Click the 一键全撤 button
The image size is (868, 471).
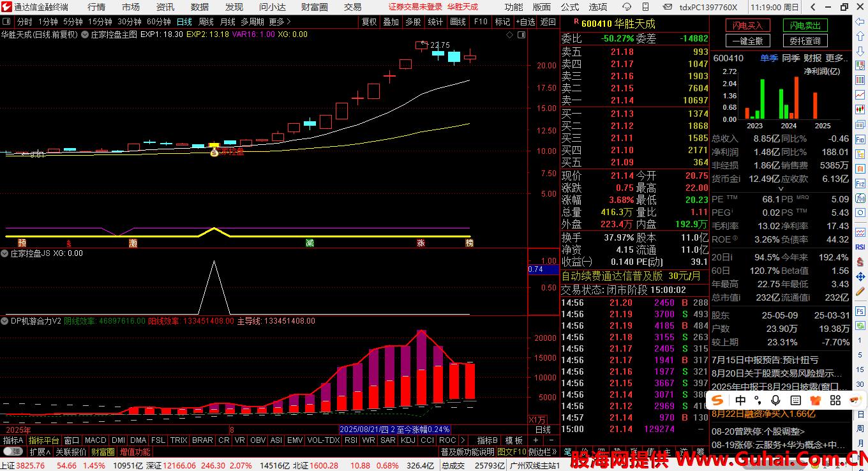click(x=748, y=41)
